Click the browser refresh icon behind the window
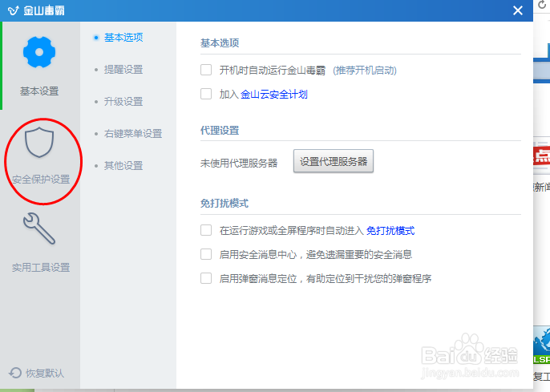 [x=542, y=5]
